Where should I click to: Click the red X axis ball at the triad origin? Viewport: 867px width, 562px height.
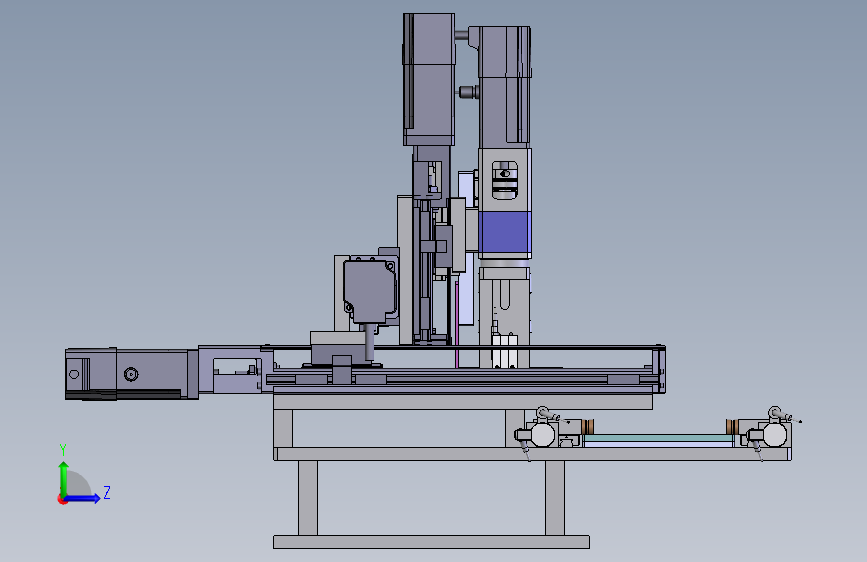(62, 499)
